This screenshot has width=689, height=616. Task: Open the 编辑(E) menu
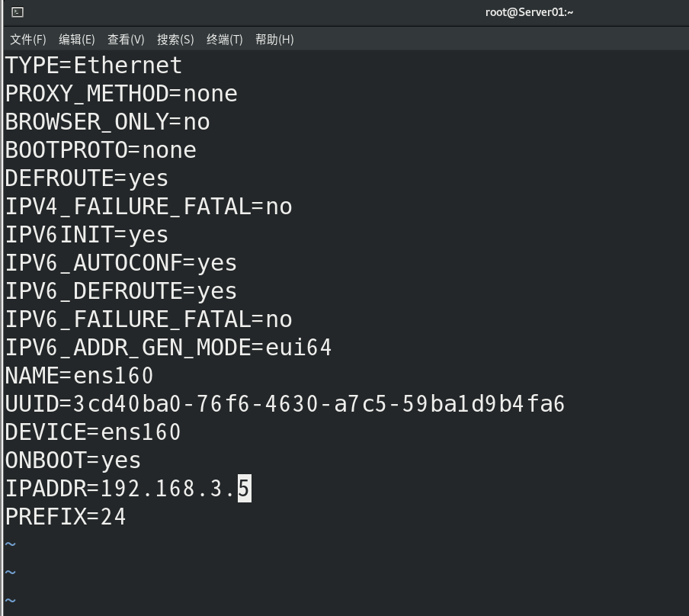pyautogui.click(x=77, y=40)
